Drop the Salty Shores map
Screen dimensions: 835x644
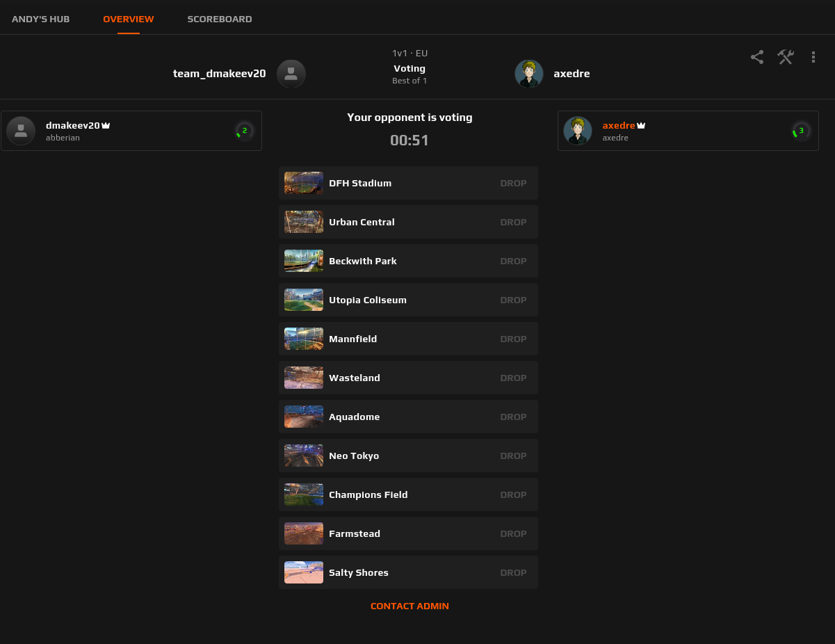pyautogui.click(x=513, y=573)
